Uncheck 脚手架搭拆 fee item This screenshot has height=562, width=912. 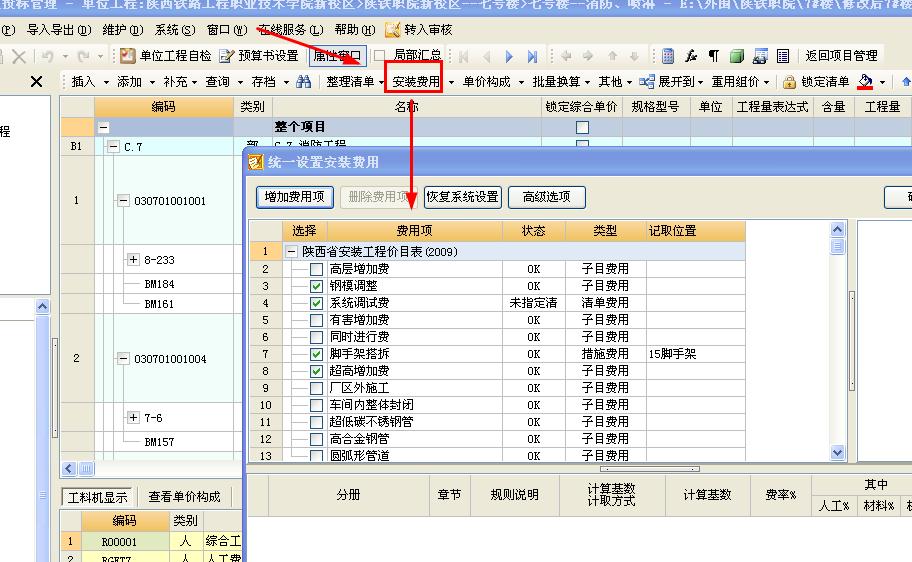click(316, 354)
